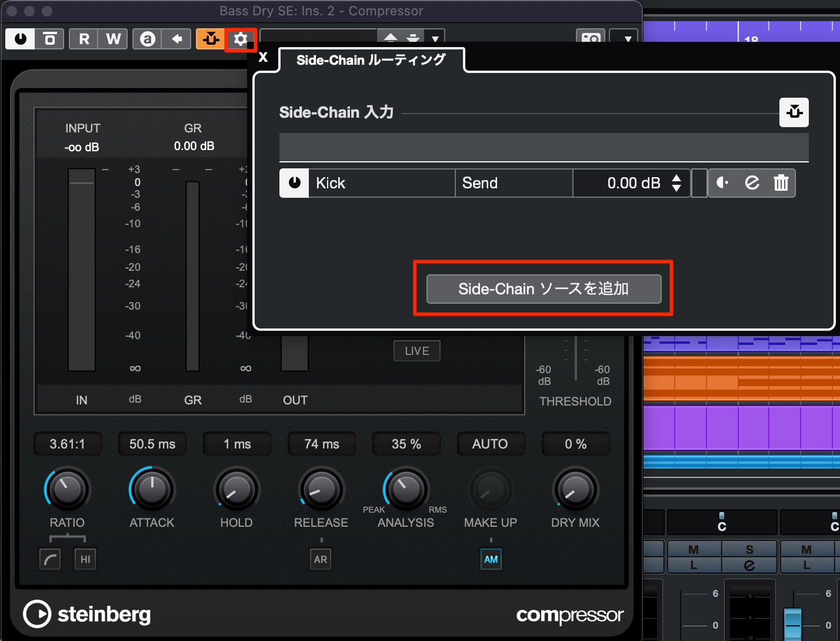Delete the Kick side-chain source

[781, 183]
